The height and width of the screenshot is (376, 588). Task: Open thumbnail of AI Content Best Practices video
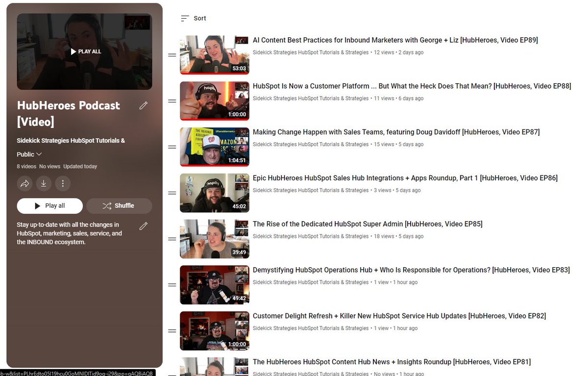click(214, 55)
